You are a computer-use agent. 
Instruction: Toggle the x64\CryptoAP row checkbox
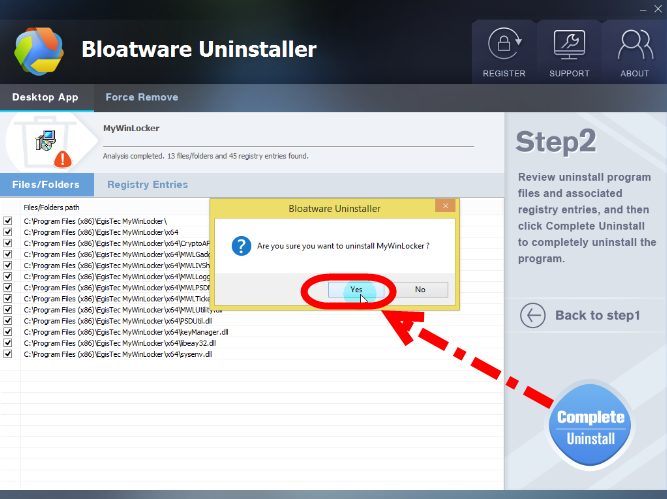pyautogui.click(x=8, y=243)
